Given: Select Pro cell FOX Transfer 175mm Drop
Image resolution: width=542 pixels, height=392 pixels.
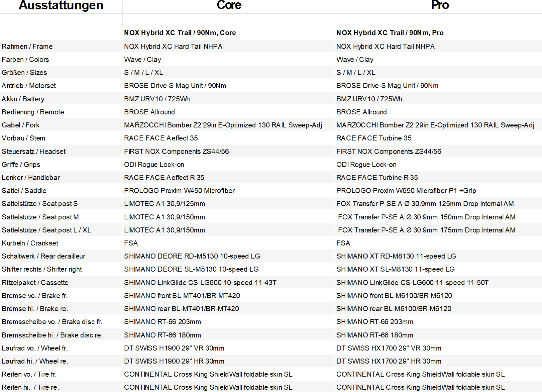Looking at the screenshot, I should [427, 230].
